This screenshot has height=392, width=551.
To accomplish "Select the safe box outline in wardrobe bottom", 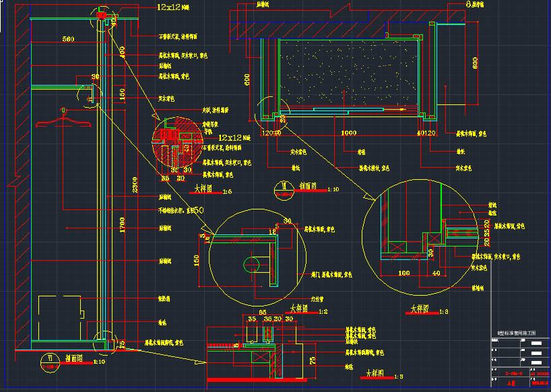I will [x=61, y=315].
